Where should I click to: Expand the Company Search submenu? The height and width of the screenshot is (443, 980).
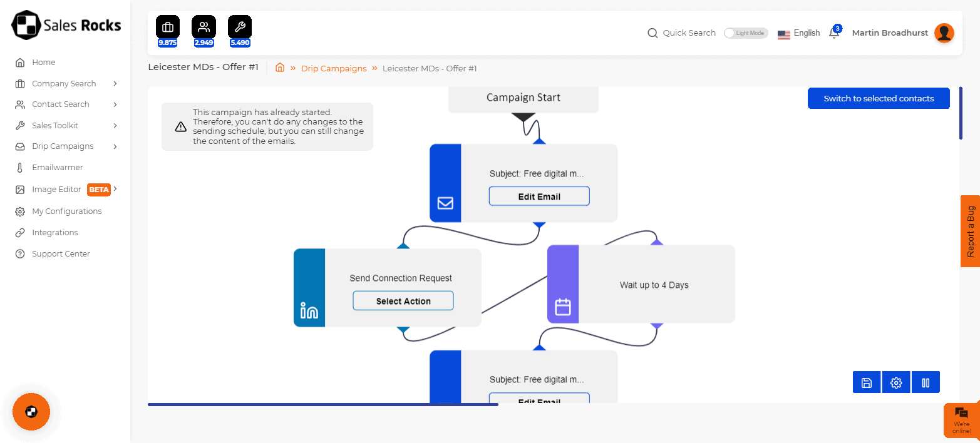click(x=115, y=84)
